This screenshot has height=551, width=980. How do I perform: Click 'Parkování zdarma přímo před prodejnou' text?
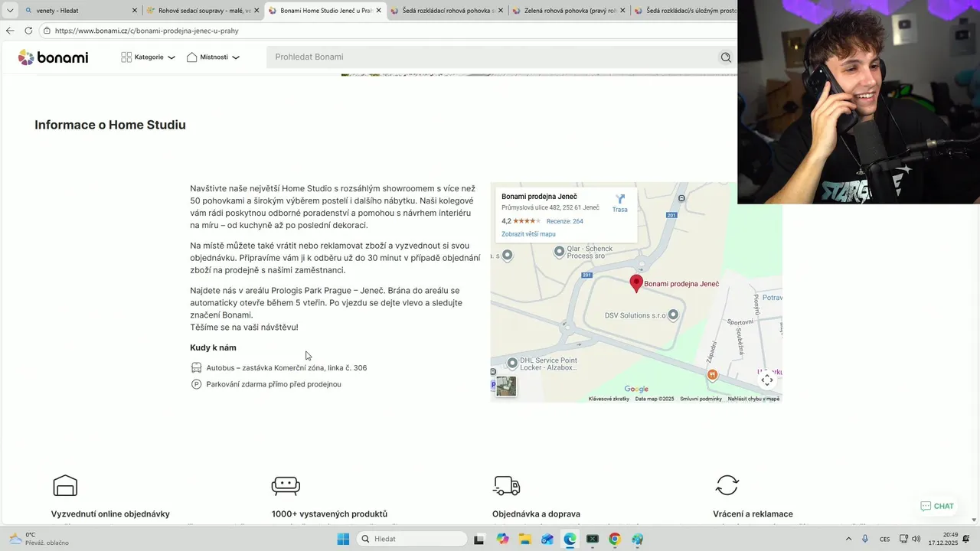273,384
